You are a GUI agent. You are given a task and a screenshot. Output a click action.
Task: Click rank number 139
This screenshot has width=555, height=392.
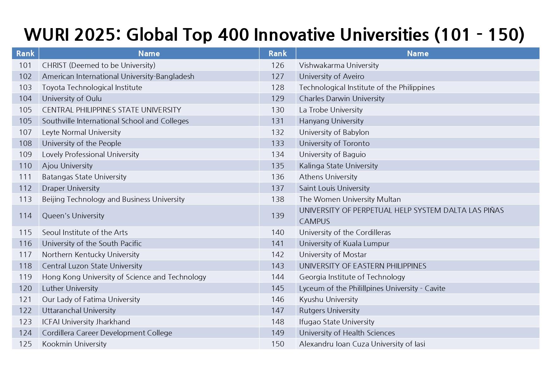click(278, 216)
